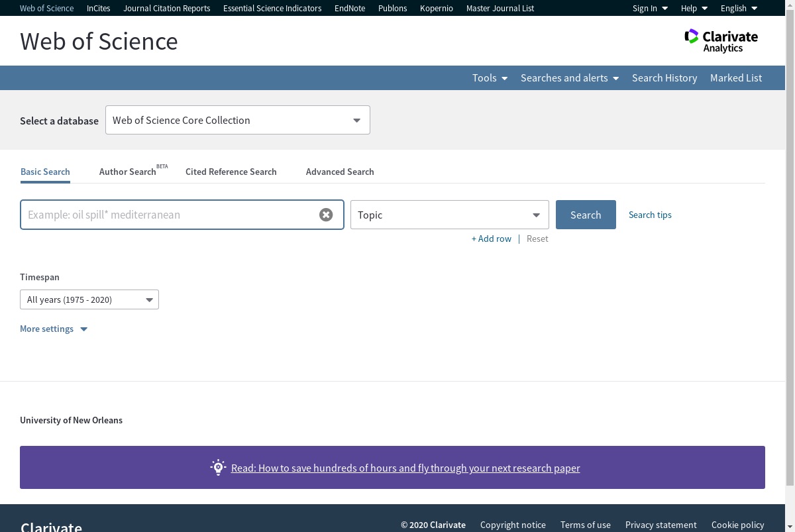Viewport: 795px width, 532px height.
Task: Click Web of Science top bar link
Action: tap(46, 8)
